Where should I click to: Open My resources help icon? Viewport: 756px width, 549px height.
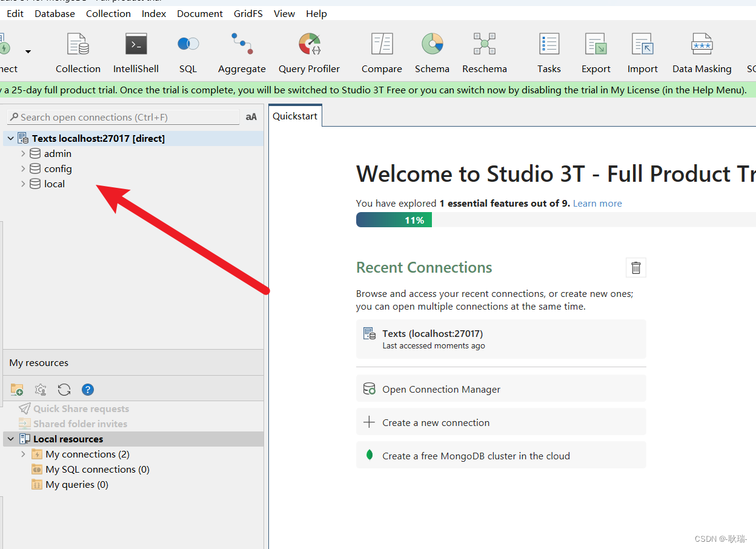point(88,390)
